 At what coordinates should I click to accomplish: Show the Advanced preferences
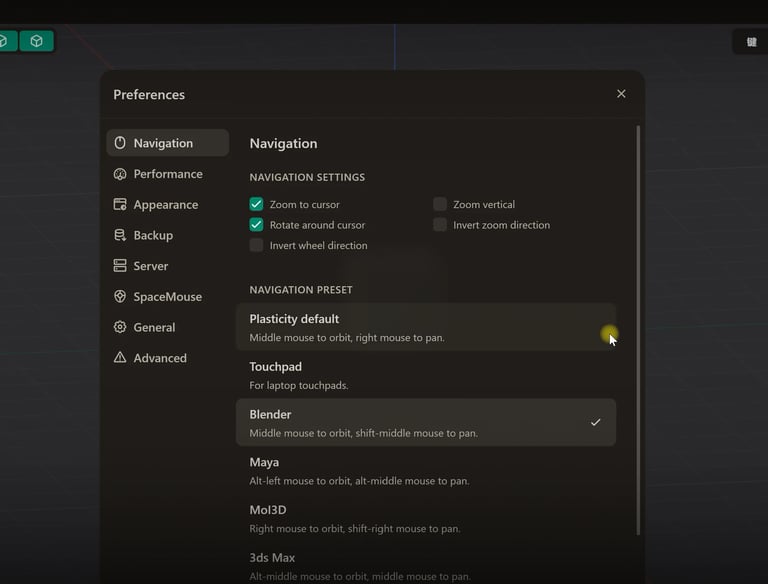[x=168, y=358]
